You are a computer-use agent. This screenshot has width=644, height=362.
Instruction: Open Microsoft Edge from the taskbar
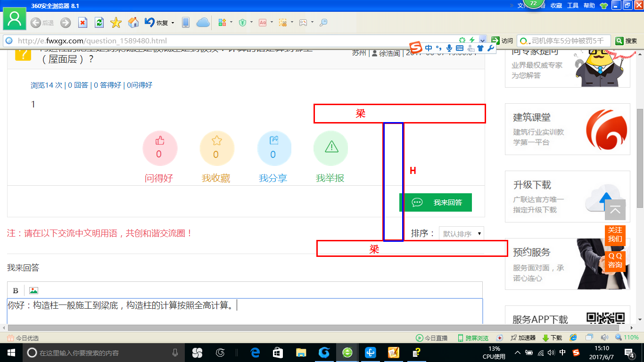pos(256,353)
